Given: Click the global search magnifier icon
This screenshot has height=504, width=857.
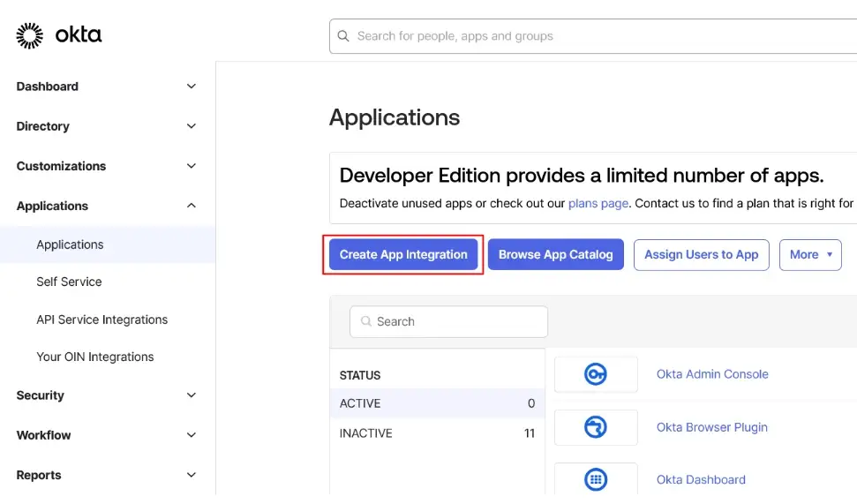Looking at the screenshot, I should 343,36.
